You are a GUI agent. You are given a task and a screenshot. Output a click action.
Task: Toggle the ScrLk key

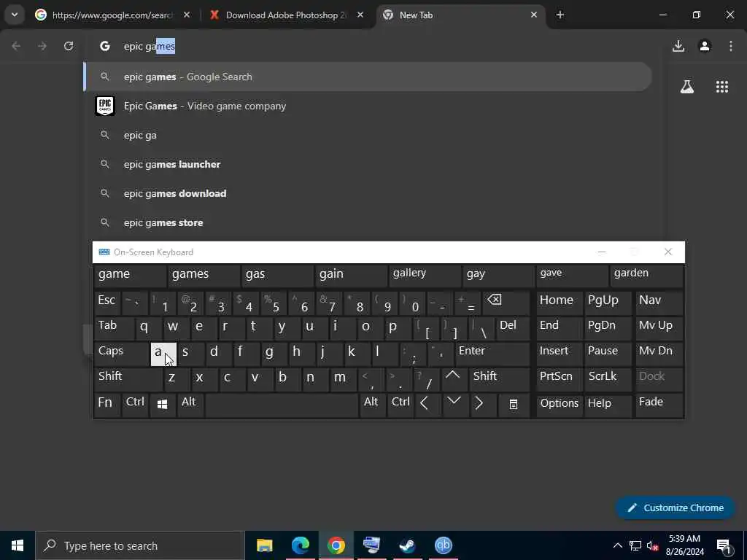(608, 379)
